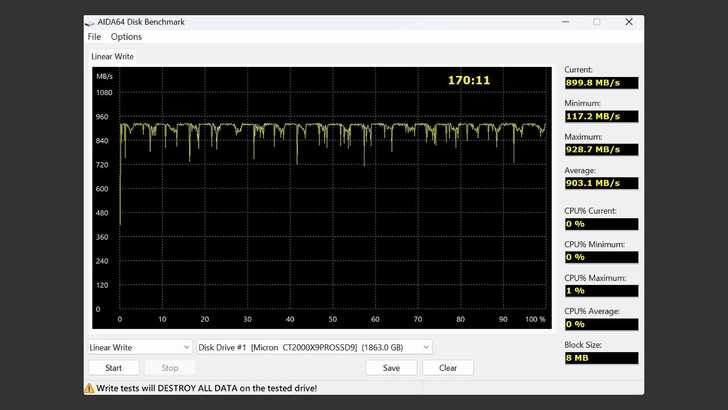The height and width of the screenshot is (410, 728).
Task: Select the Minimum value 117.2 MB/s field
Action: 600,116
